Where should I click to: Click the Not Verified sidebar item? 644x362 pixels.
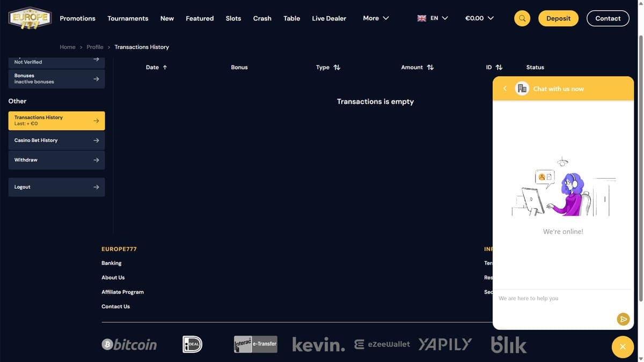pyautogui.click(x=56, y=62)
